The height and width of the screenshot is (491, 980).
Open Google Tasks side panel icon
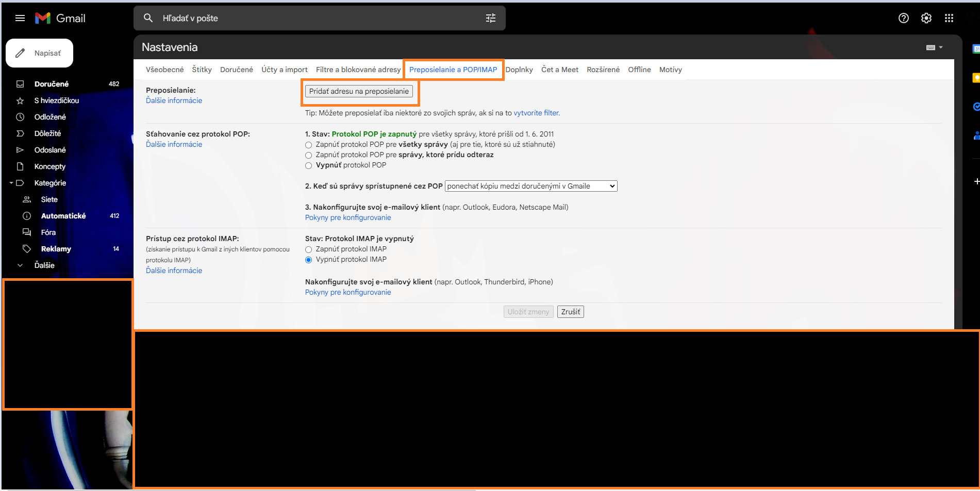(x=976, y=107)
